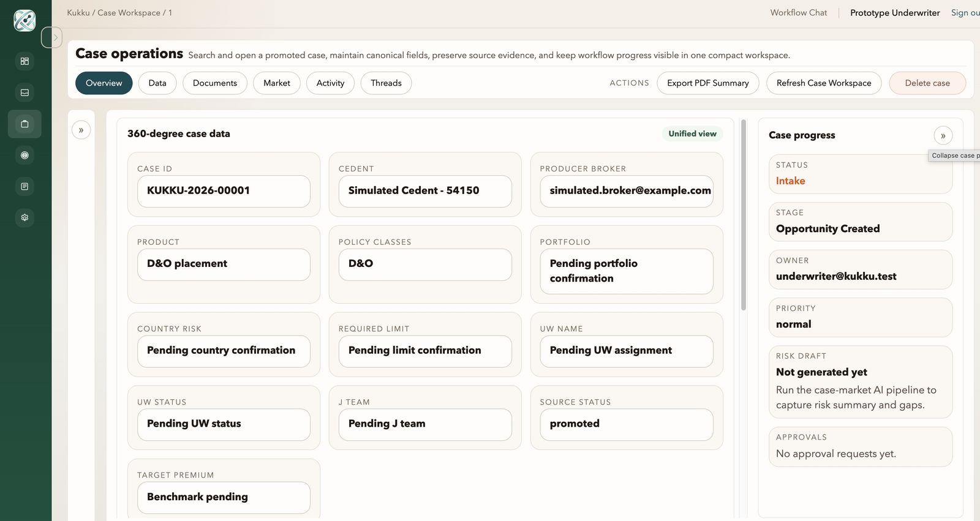Click the Opportunity Created stage value

point(827,229)
